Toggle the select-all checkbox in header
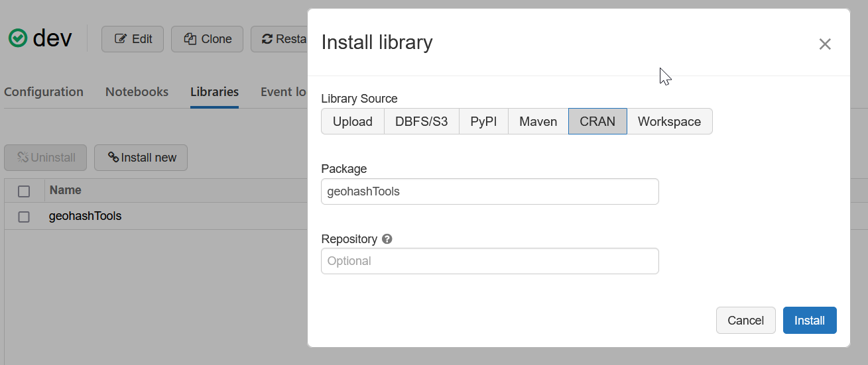The image size is (868, 365). point(24,191)
